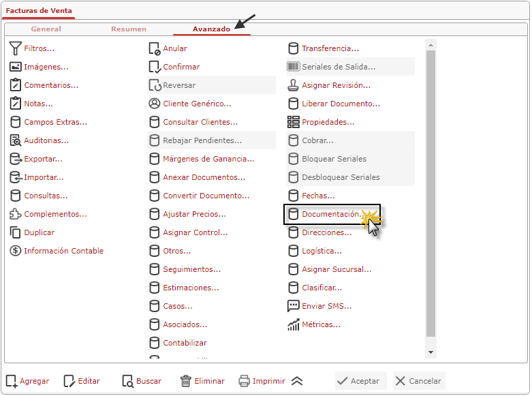Open Ajustar Precios link
The height and width of the screenshot is (396, 532).
(x=194, y=214)
